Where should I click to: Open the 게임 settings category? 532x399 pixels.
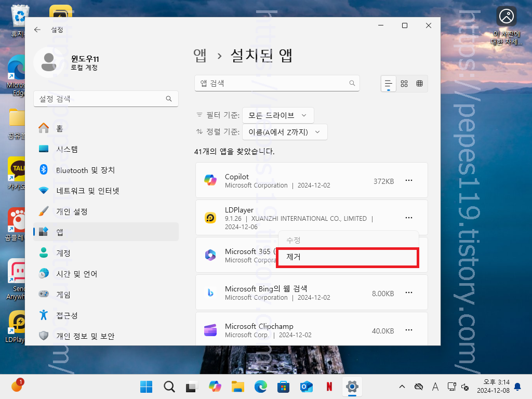(106, 295)
